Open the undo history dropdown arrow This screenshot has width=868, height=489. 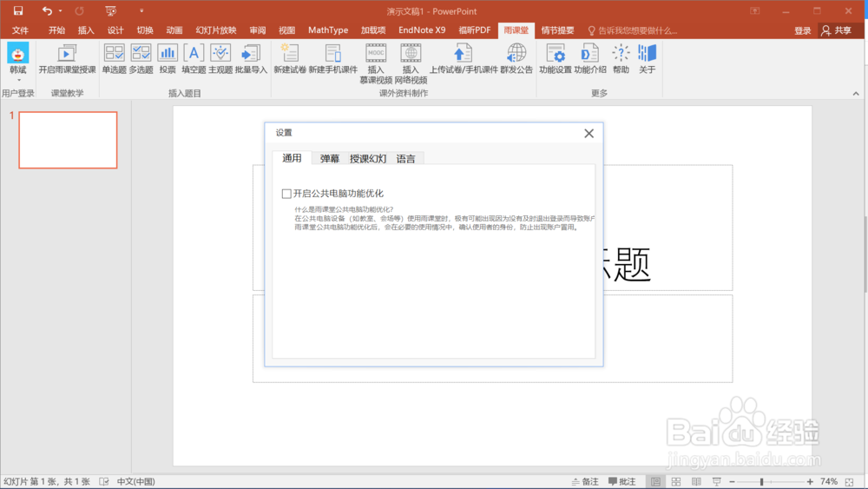(60, 10)
